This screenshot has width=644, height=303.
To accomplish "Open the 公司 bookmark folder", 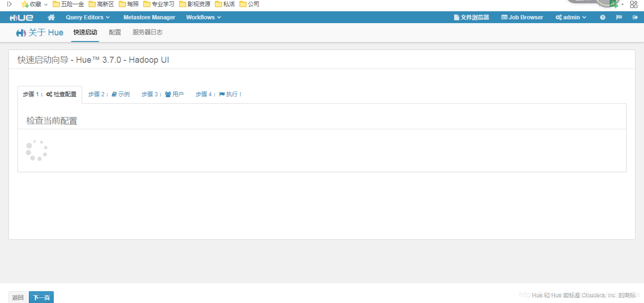I will click(249, 4).
